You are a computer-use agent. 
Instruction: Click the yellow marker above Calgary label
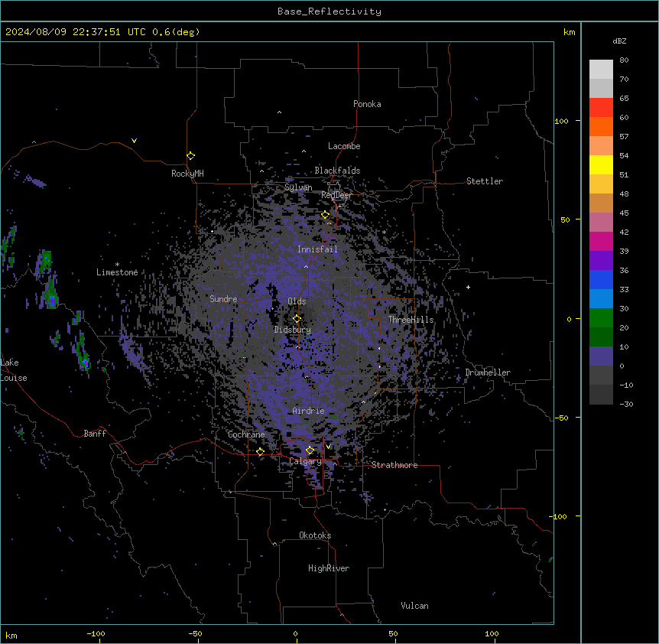pos(310,450)
